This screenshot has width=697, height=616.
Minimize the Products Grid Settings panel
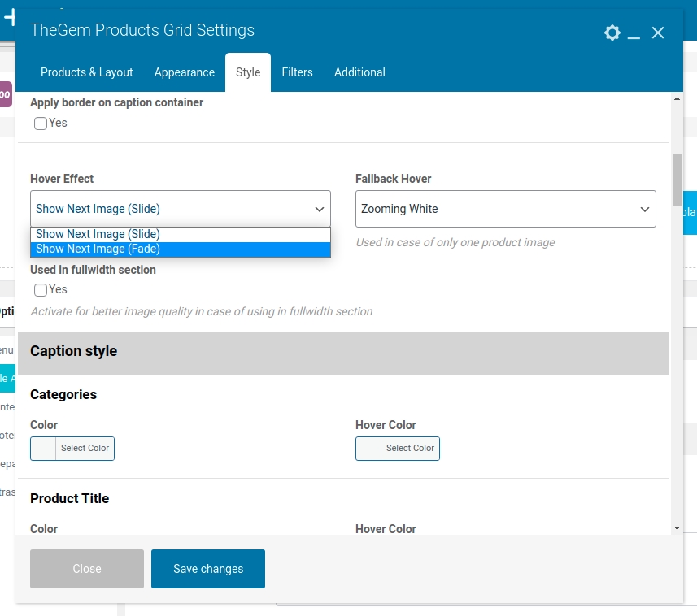point(634,33)
